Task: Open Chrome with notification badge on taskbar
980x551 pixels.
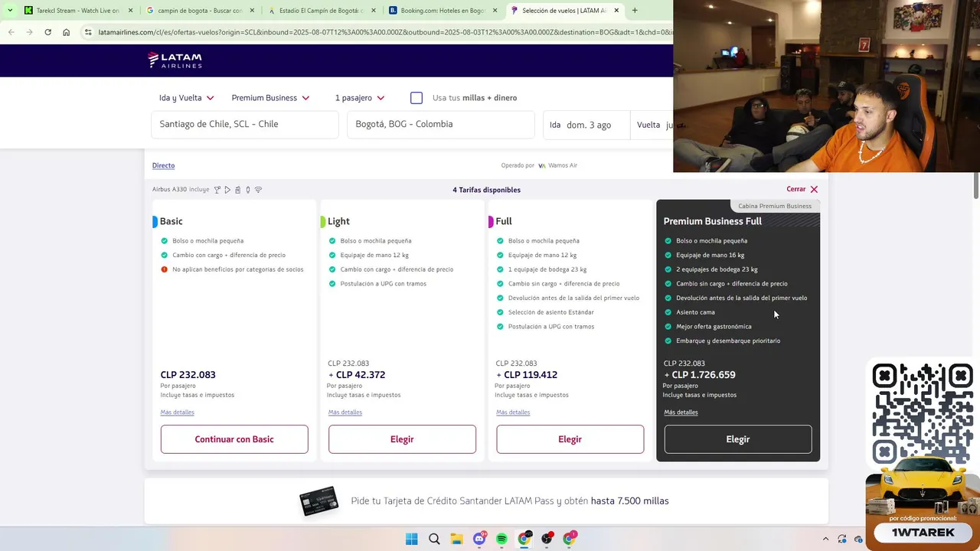Action: pyautogui.click(x=570, y=539)
